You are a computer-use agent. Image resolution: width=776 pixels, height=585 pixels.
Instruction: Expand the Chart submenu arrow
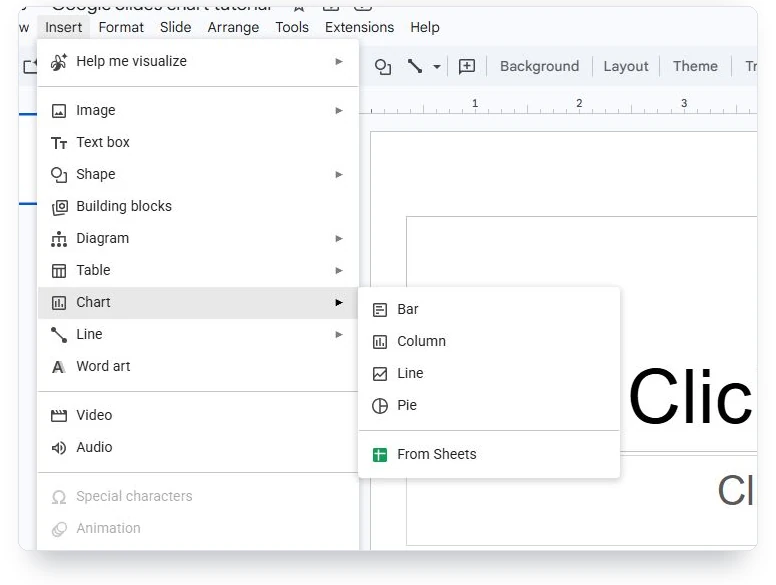coord(339,302)
